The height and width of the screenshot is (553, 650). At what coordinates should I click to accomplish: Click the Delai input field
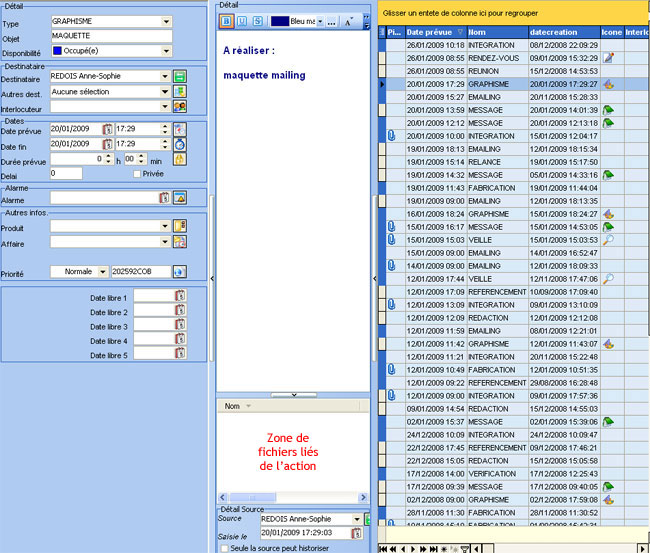(x=66, y=174)
